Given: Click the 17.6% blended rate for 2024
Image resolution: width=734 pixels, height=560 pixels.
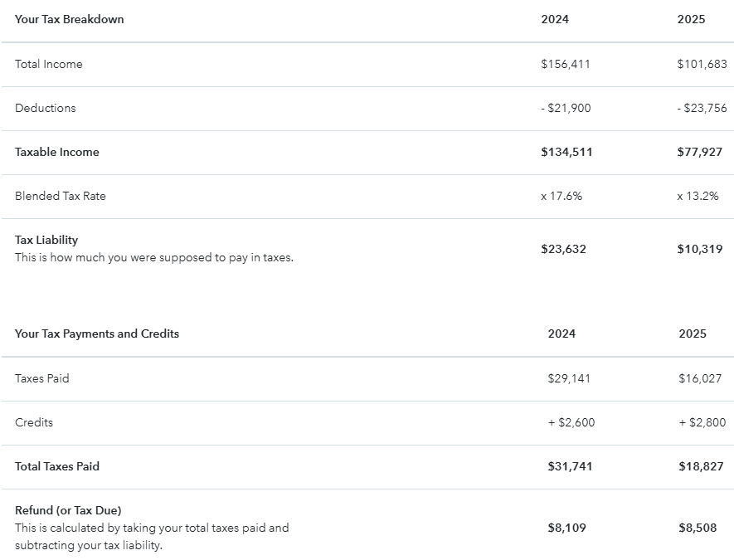Looking at the screenshot, I should click(561, 196).
